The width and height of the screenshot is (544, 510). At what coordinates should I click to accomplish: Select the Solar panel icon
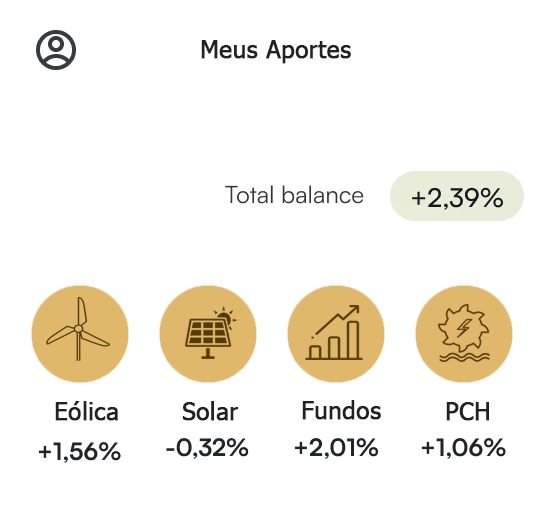tap(208, 334)
